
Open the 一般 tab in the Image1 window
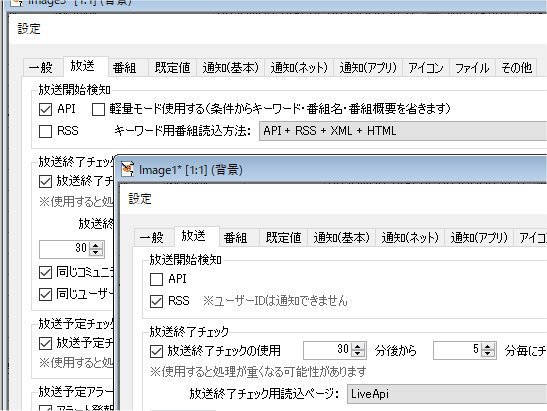154,238
